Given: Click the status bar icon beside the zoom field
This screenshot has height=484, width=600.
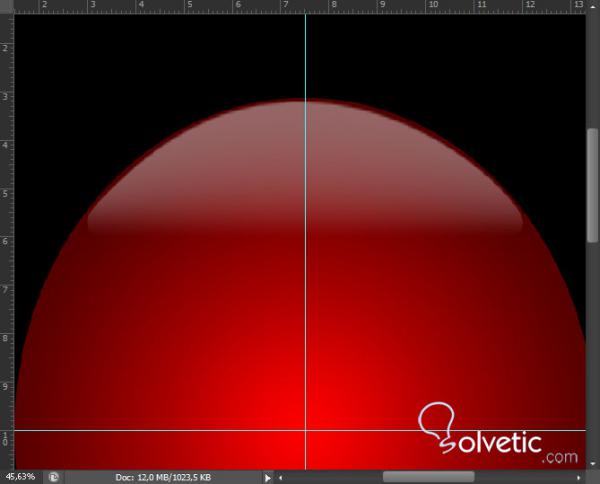Looking at the screenshot, I should tap(54, 477).
